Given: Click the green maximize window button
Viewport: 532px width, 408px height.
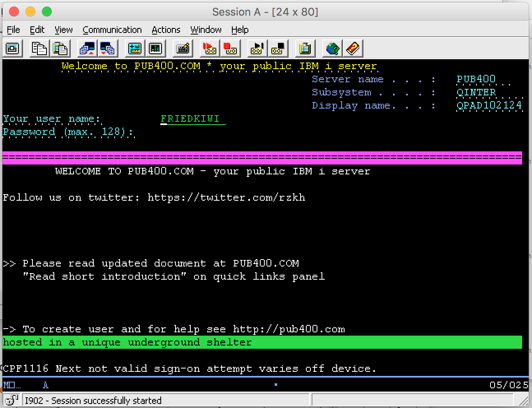Looking at the screenshot, I should (x=47, y=12).
